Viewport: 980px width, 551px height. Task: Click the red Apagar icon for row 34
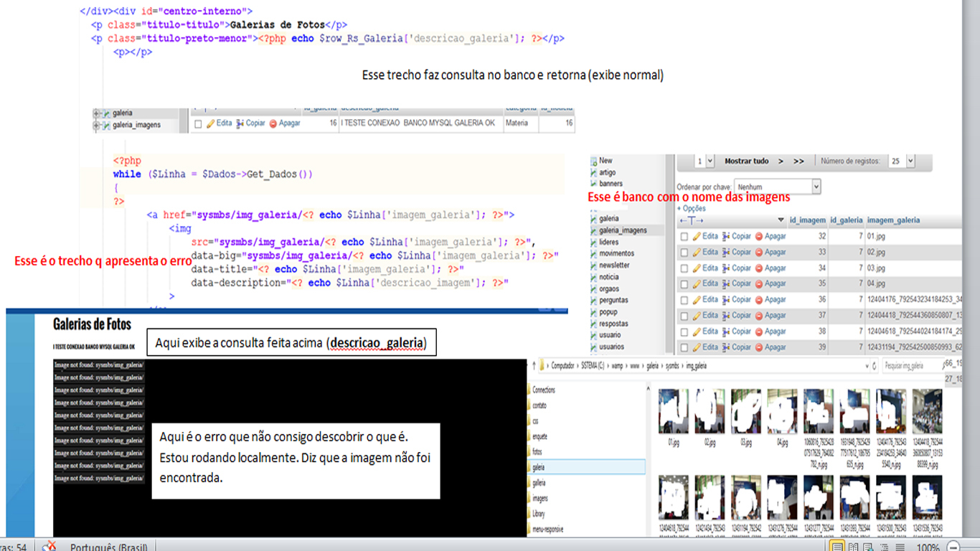click(x=759, y=268)
